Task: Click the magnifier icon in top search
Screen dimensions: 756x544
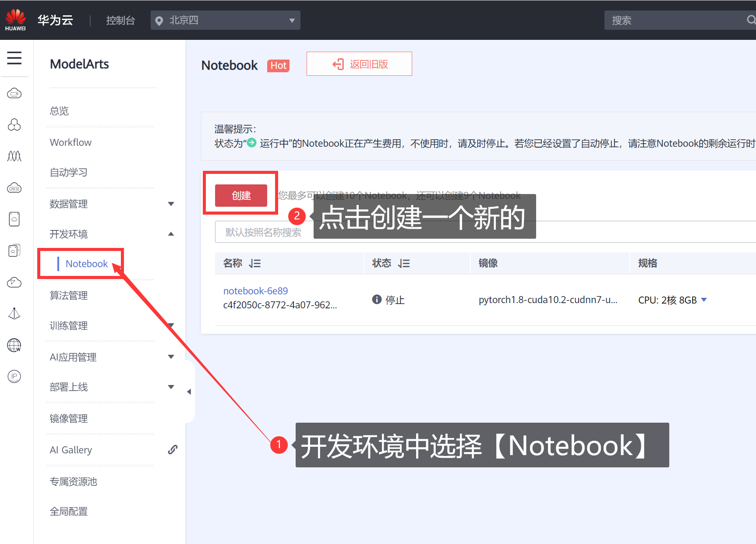Action: pos(751,20)
